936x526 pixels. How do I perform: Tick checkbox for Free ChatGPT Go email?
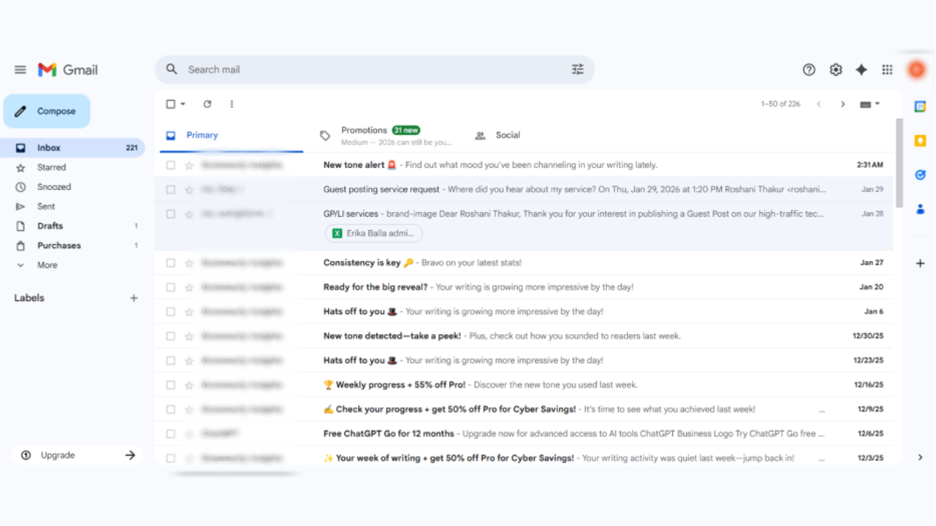click(171, 435)
